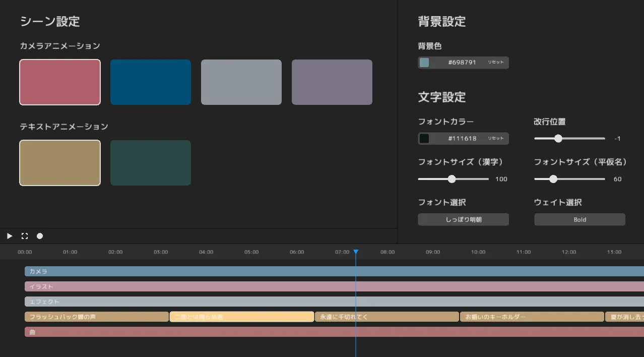
Task: Open the Bold weight selection dropdown
Action: point(579,220)
